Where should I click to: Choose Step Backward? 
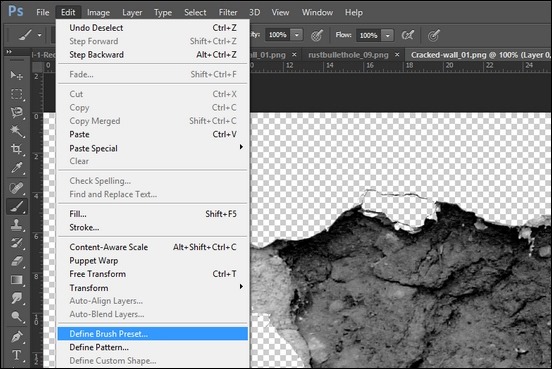point(153,55)
